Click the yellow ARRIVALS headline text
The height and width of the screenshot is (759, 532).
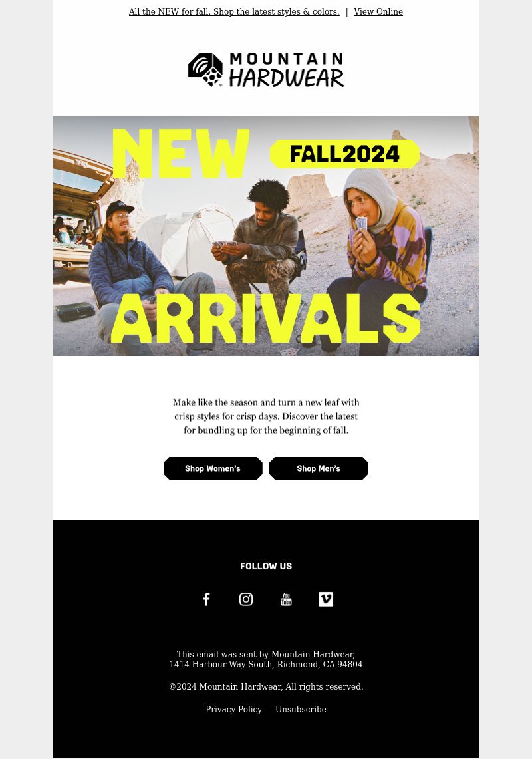[x=266, y=318]
